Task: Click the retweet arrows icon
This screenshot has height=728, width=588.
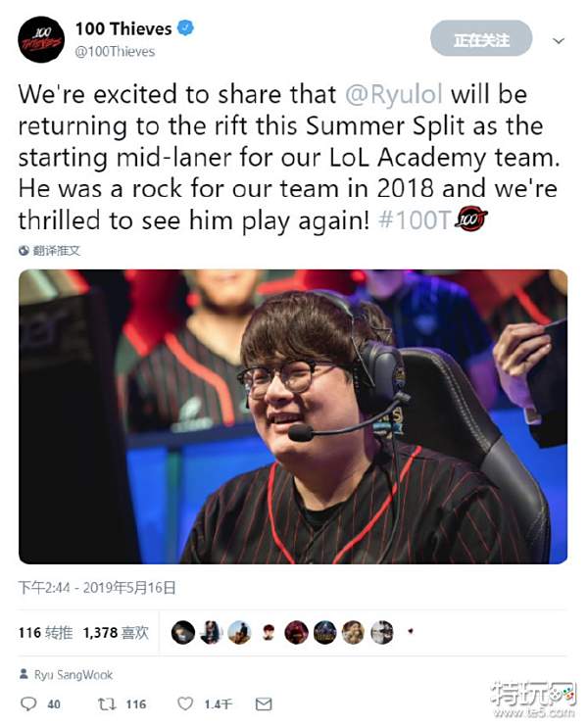Action: coord(107,704)
